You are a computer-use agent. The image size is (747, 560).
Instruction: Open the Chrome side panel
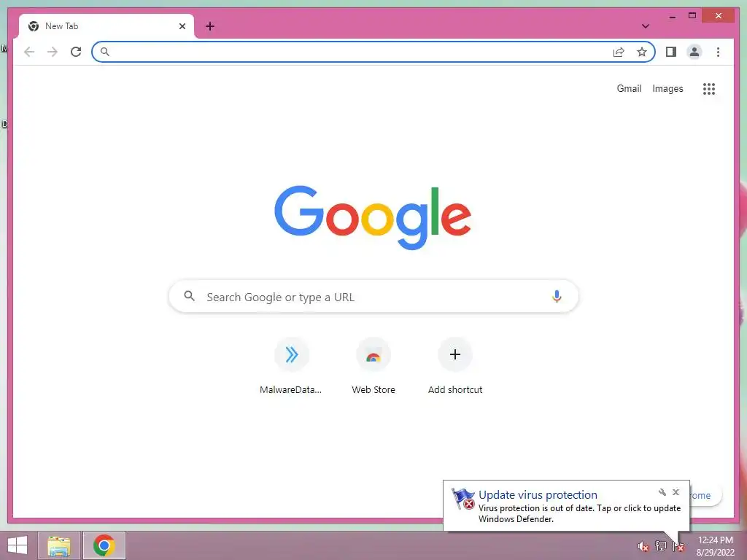pyautogui.click(x=671, y=52)
